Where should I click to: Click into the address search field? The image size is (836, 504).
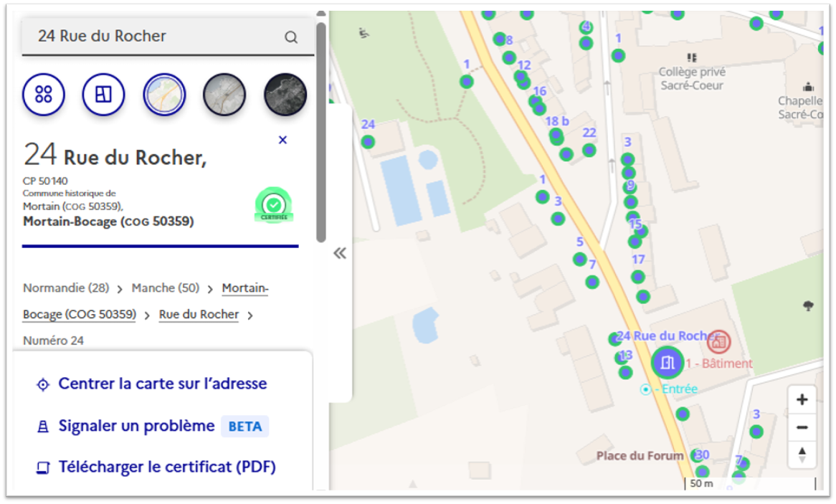151,37
